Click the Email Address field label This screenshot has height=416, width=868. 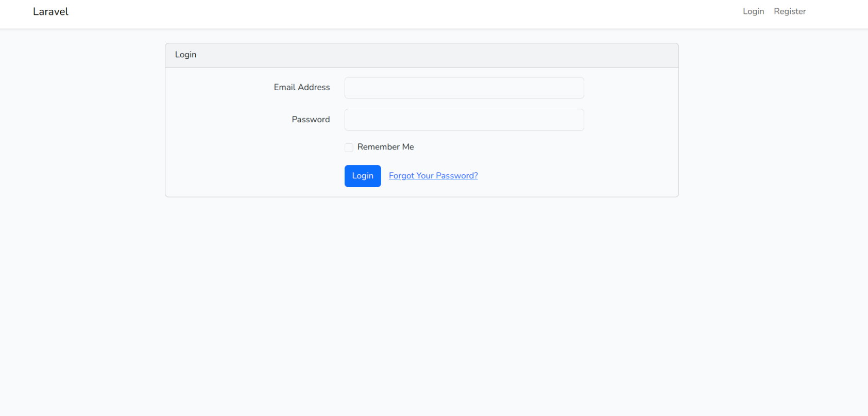pos(302,87)
